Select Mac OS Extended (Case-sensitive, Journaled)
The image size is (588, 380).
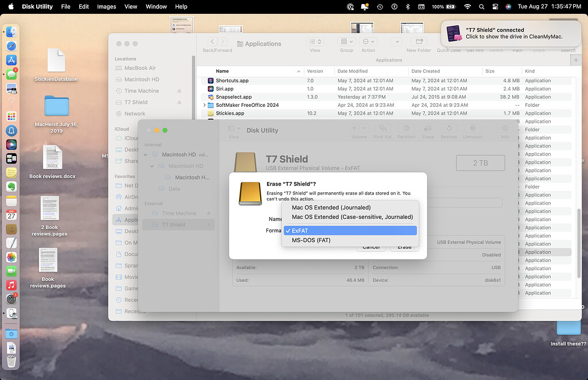(x=351, y=217)
